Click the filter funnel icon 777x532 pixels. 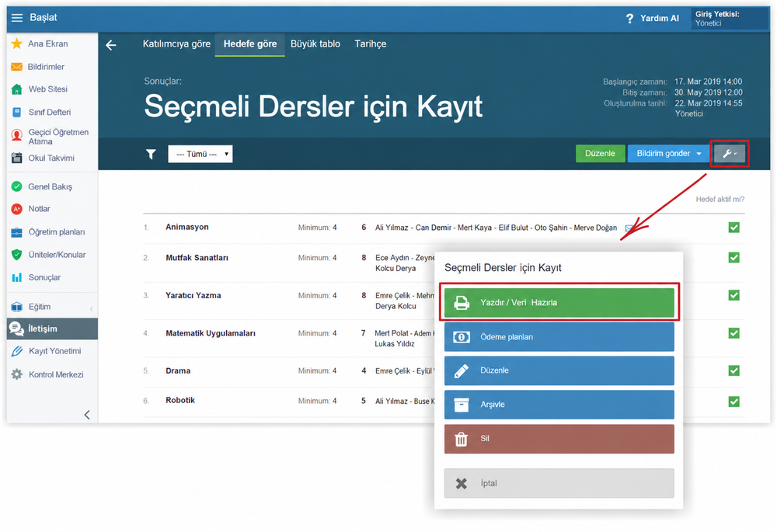pyautogui.click(x=152, y=154)
